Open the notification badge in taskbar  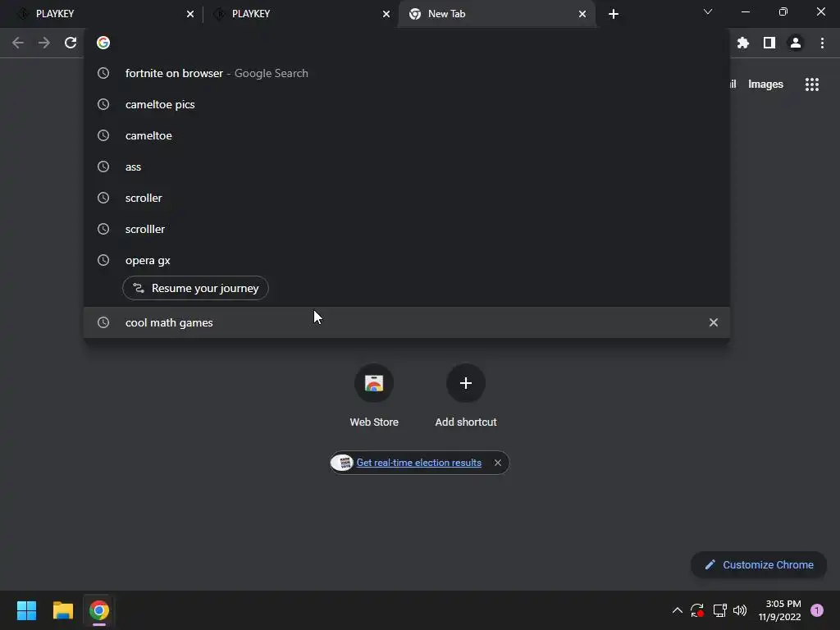point(817,610)
